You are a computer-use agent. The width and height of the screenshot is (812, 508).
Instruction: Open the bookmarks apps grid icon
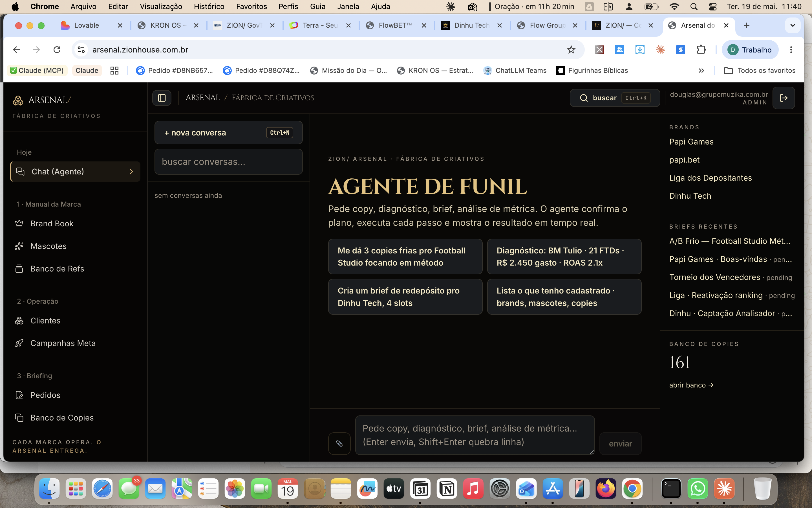pyautogui.click(x=114, y=71)
